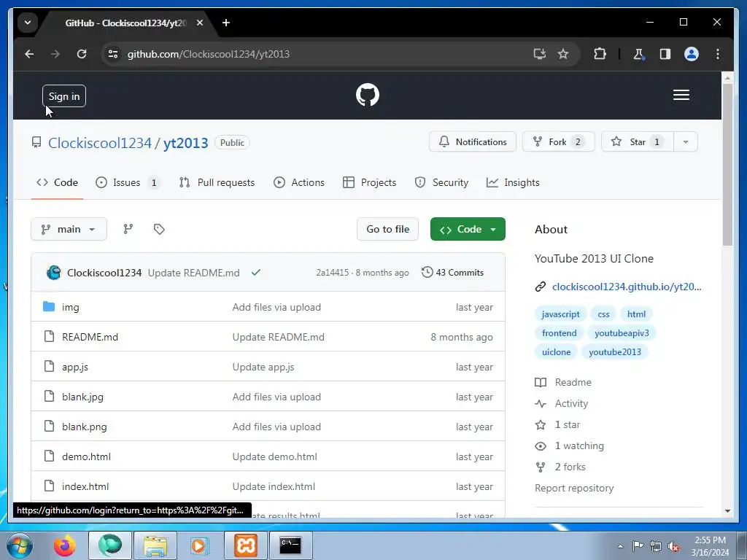Bookmark this page with star icon
Image resolution: width=747 pixels, height=560 pixels.
tap(563, 54)
